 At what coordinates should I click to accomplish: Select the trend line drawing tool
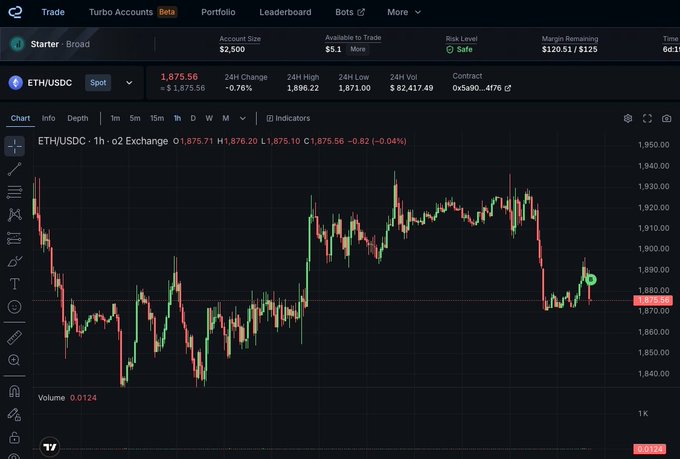click(14, 169)
